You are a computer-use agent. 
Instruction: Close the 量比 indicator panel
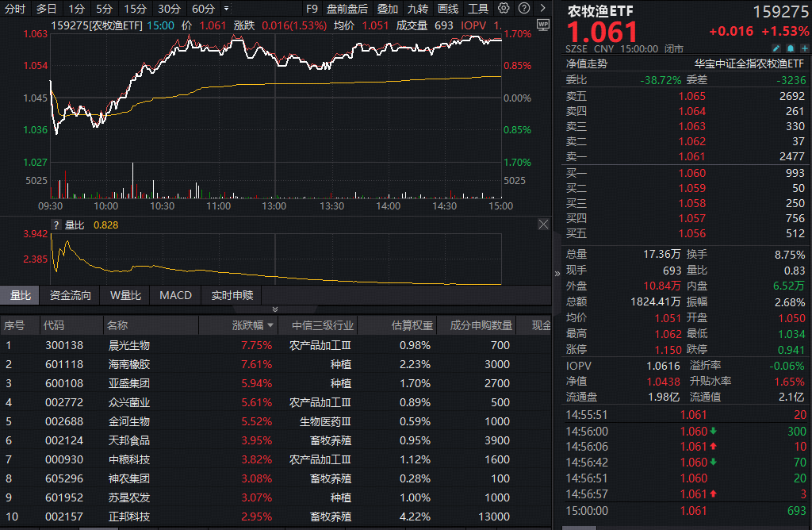[543, 225]
